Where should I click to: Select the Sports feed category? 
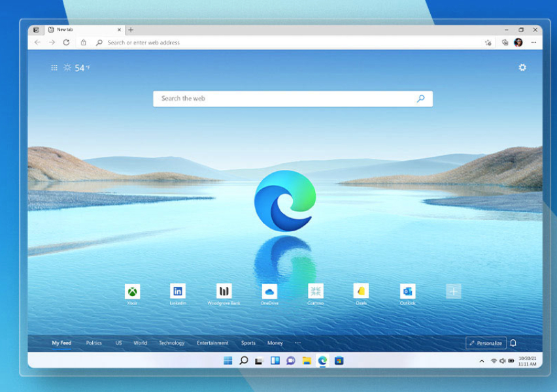click(248, 342)
